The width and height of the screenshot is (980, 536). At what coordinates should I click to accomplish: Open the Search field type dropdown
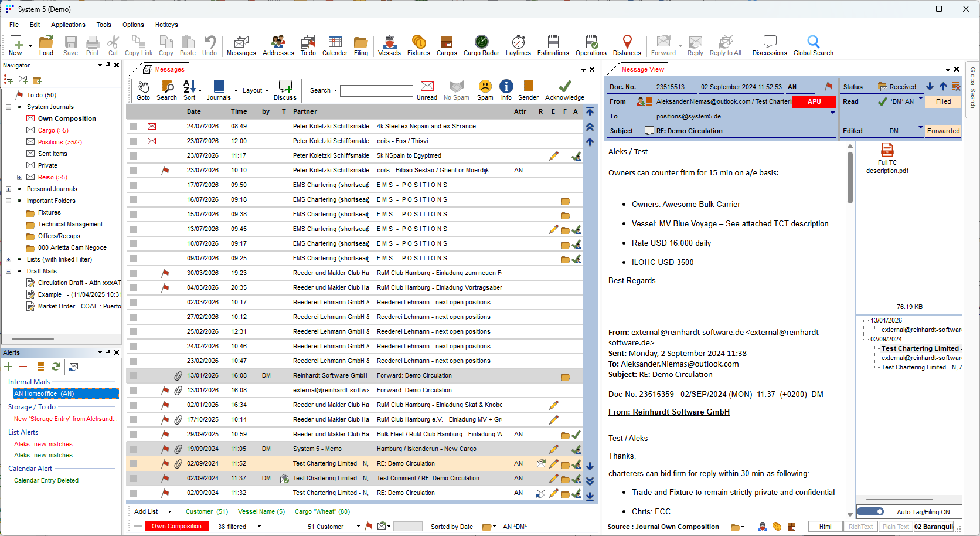pyautogui.click(x=324, y=90)
